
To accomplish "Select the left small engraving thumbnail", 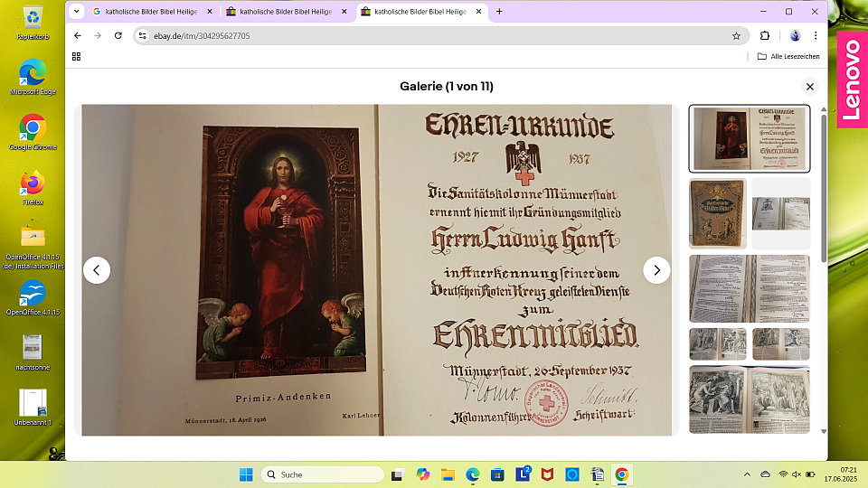I will tap(717, 343).
